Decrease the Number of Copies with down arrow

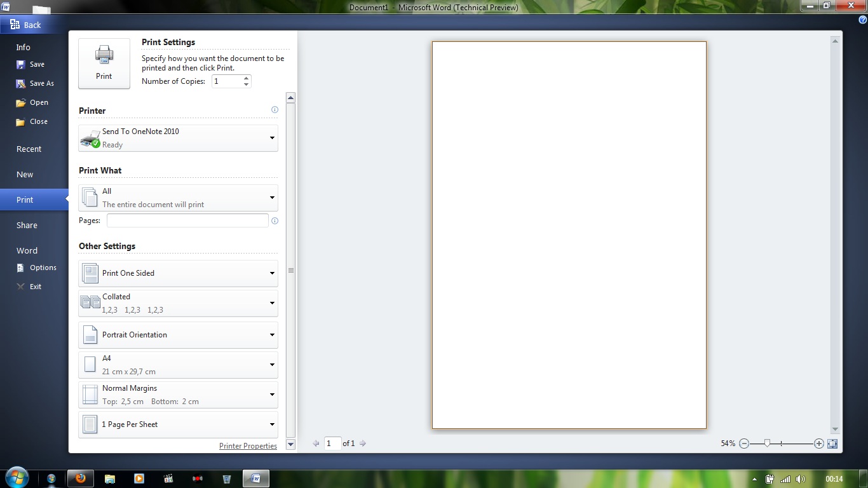tap(247, 85)
